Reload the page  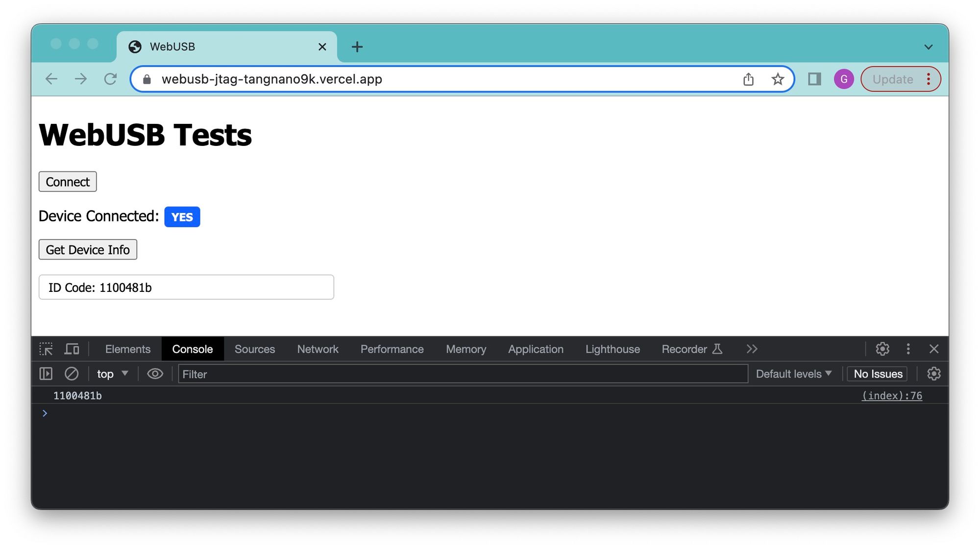[111, 79]
